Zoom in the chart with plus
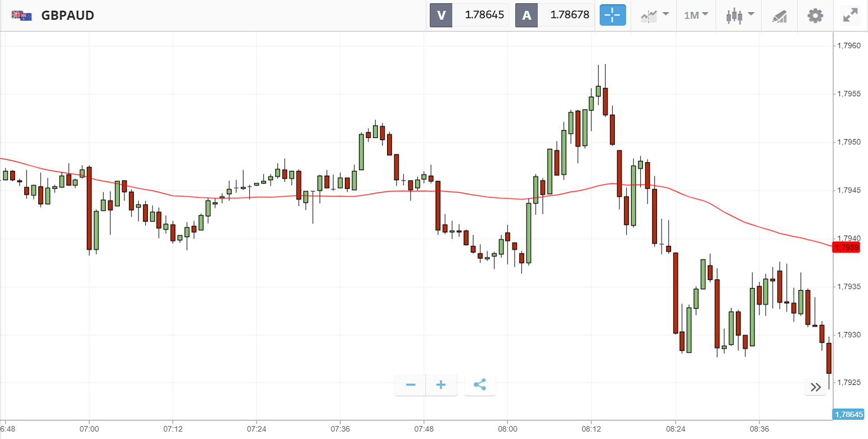This screenshot has width=868, height=439. [442, 385]
